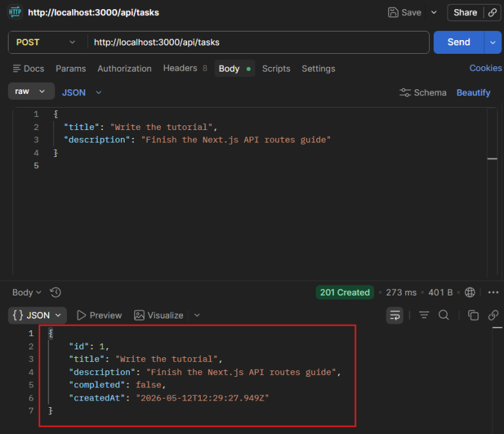Open the response JSON format dropdown
The image size is (504, 434).
pos(37,315)
